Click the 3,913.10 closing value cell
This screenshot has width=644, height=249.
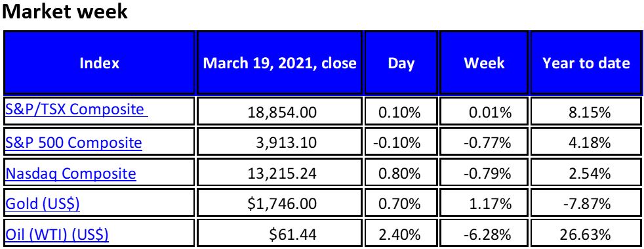tap(279, 143)
